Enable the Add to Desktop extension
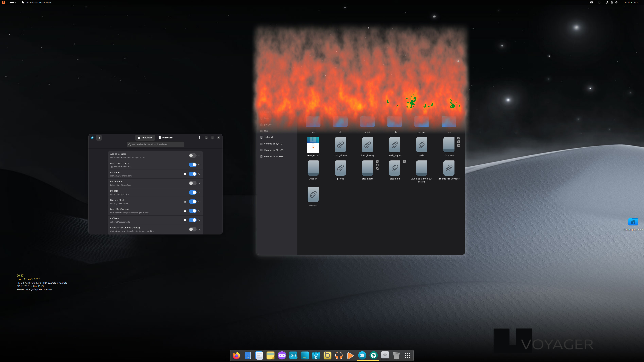Viewport: 644px width, 362px height. (193, 155)
